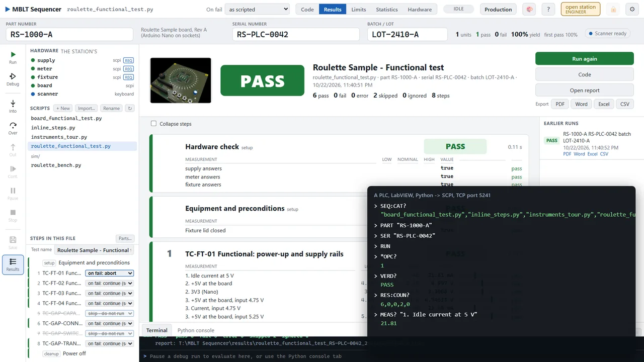Open the Hardware tab
This screenshot has width=644, height=362.
click(x=420, y=9)
